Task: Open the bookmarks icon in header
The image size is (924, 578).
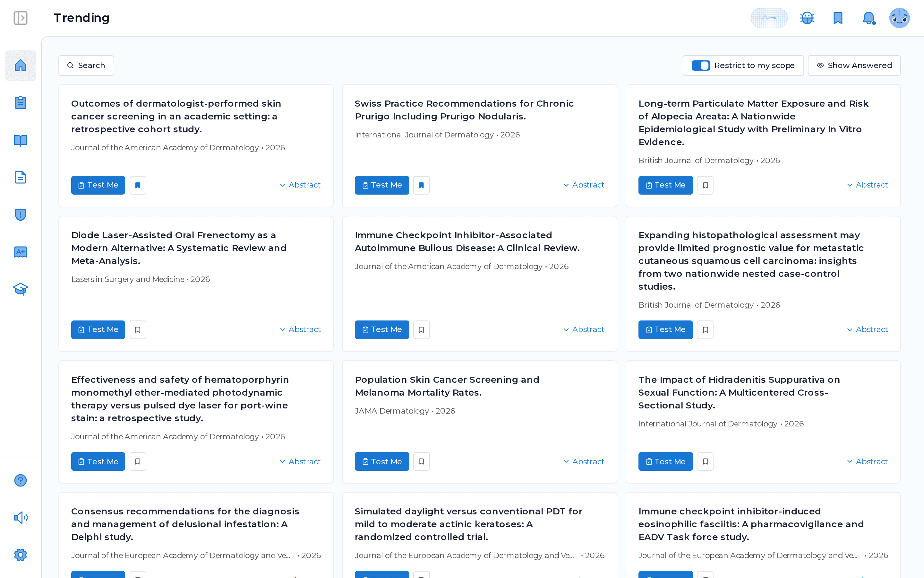Action: (x=838, y=18)
